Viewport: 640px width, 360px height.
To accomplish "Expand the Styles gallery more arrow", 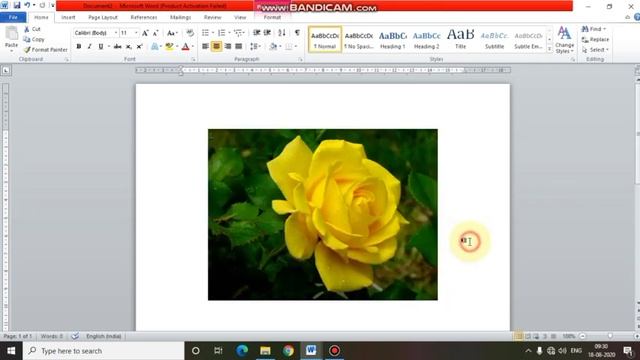I will [x=549, y=49].
